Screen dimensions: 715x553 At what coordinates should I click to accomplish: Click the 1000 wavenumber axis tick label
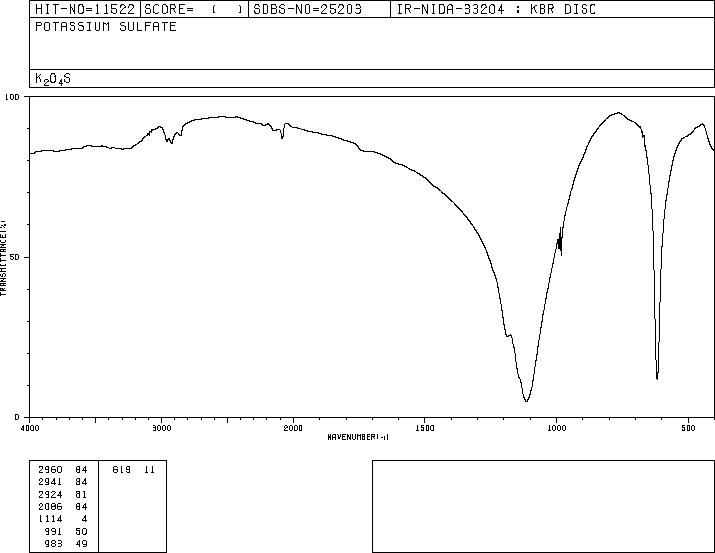pos(557,428)
